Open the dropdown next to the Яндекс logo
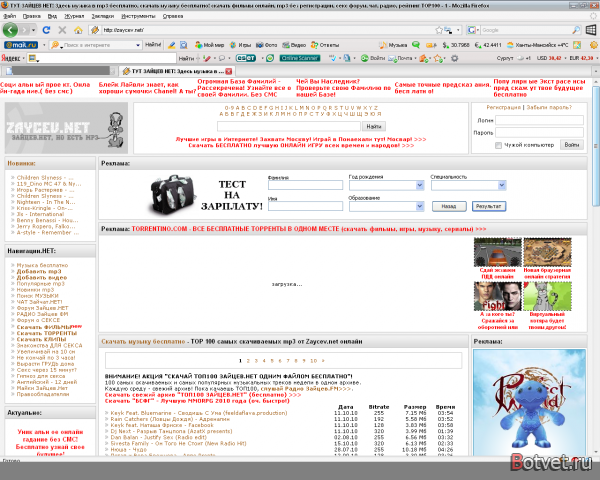 pos(24,58)
